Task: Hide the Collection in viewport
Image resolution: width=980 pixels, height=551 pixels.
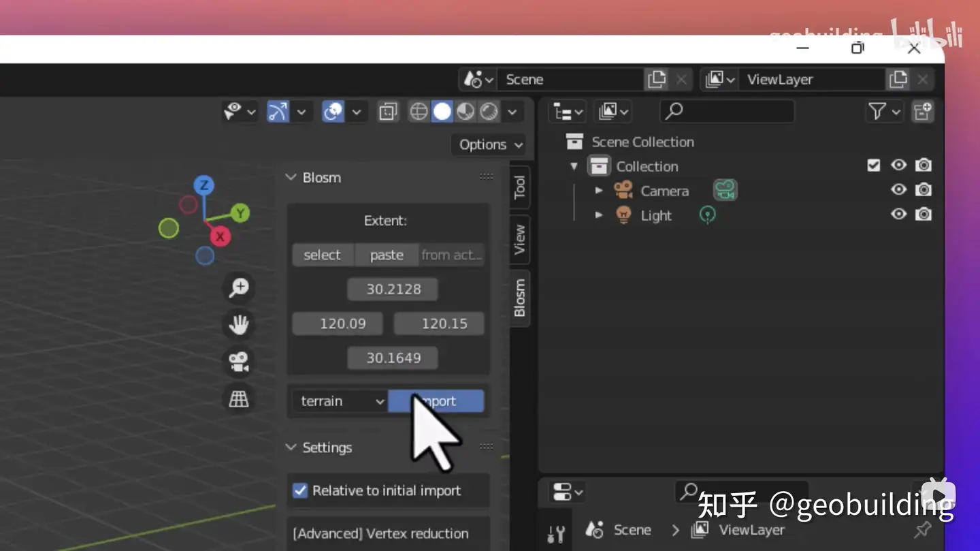Action: 899,166
